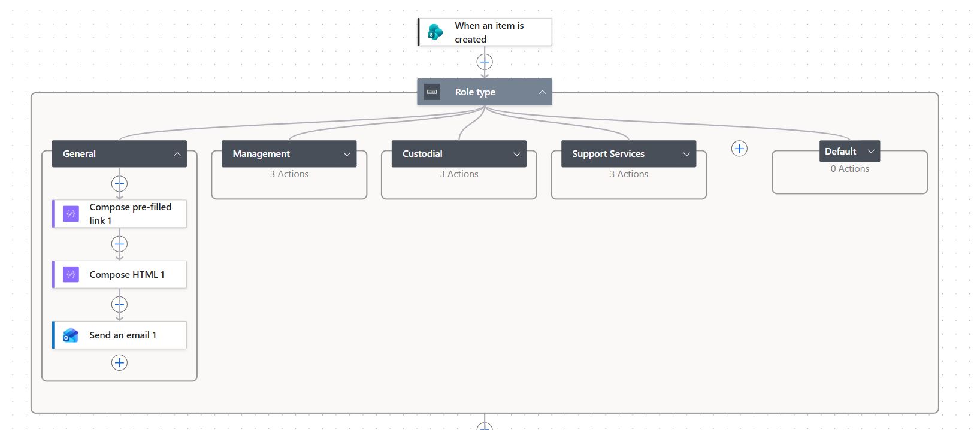Add a new case before Default
This screenshot has height=430, width=980.
pos(739,149)
